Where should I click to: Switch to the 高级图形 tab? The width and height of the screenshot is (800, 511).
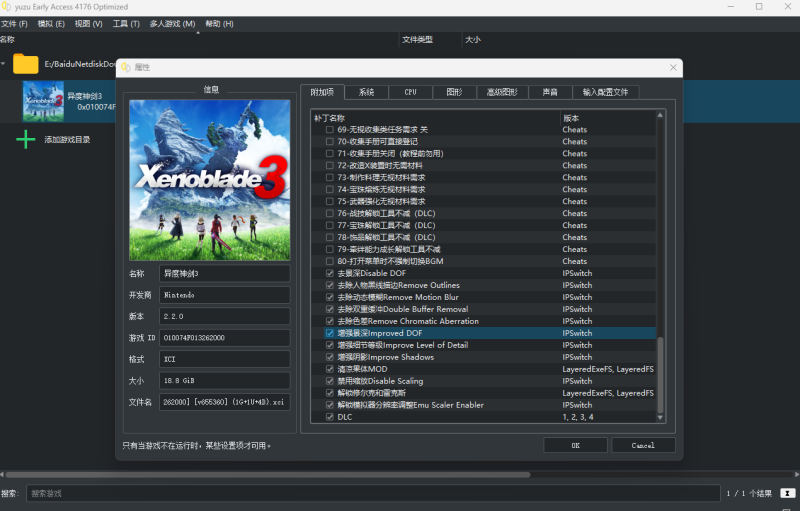coord(502,92)
